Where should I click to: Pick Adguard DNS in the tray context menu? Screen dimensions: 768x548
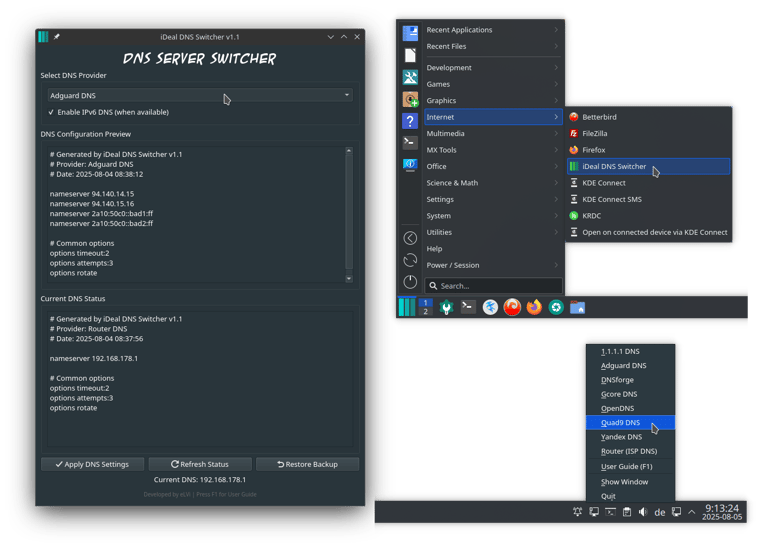(630, 366)
